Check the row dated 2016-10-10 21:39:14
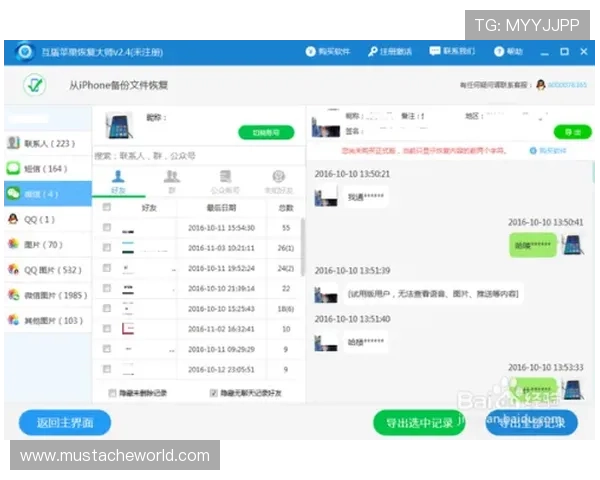 107,288
